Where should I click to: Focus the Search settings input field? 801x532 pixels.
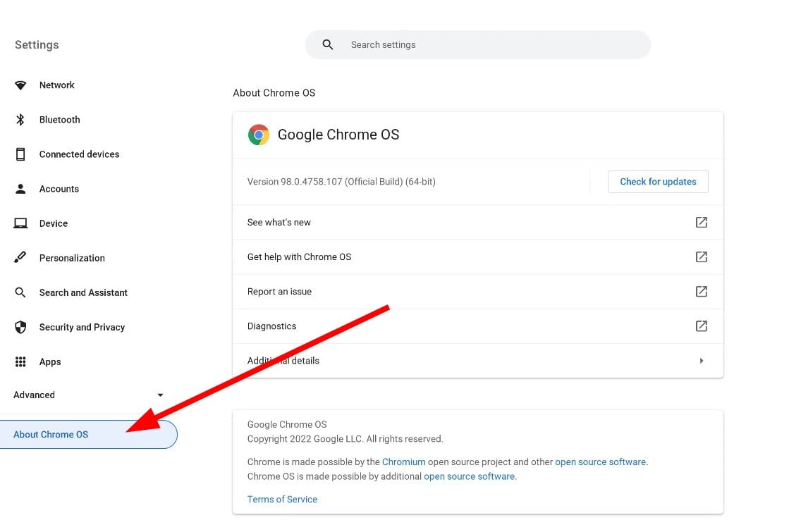[x=477, y=45]
